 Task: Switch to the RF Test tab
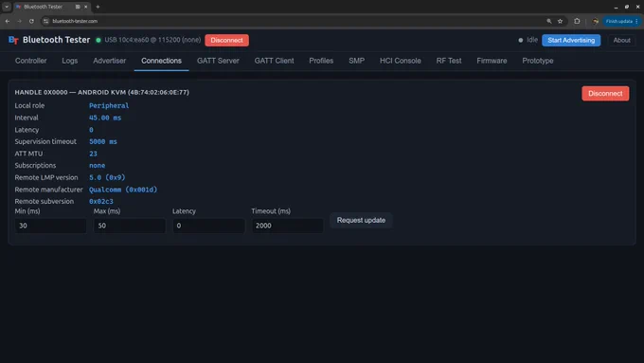[449, 61]
